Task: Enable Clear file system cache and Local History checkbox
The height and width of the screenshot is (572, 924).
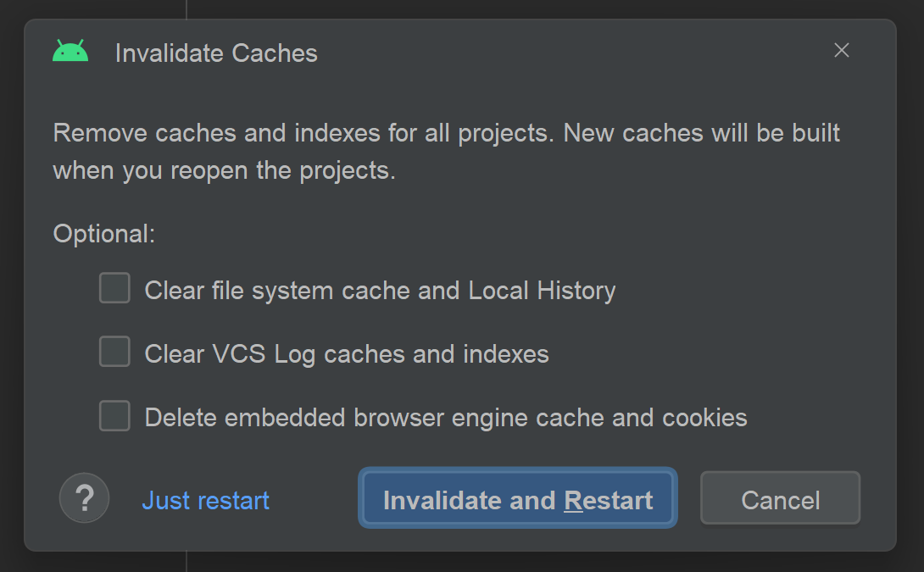Action: [114, 288]
